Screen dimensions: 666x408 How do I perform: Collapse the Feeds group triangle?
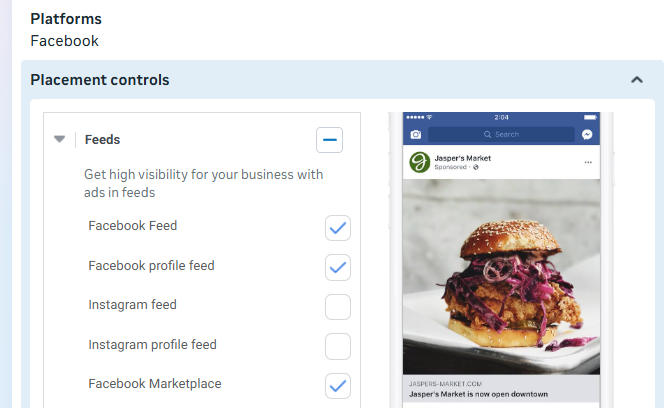click(x=60, y=140)
